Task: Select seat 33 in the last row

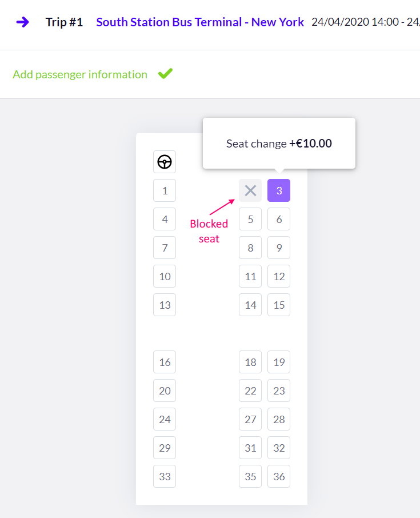Action: (165, 476)
